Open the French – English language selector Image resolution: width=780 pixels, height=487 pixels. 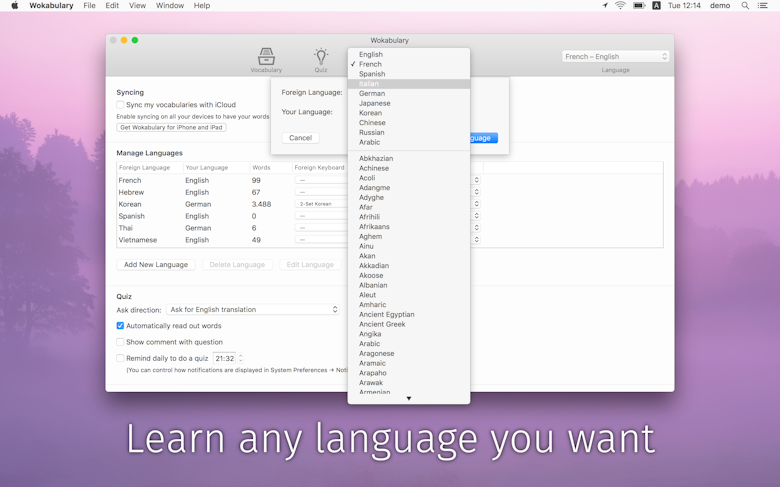[x=615, y=57]
